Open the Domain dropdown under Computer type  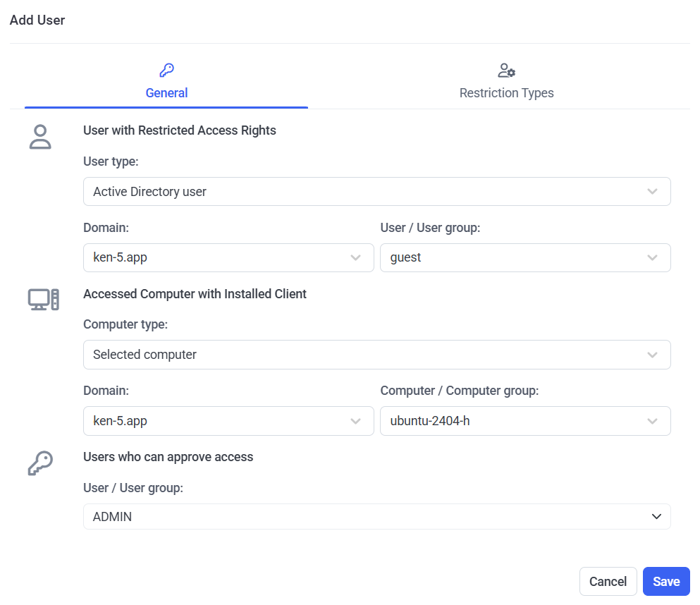coord(228,422)
